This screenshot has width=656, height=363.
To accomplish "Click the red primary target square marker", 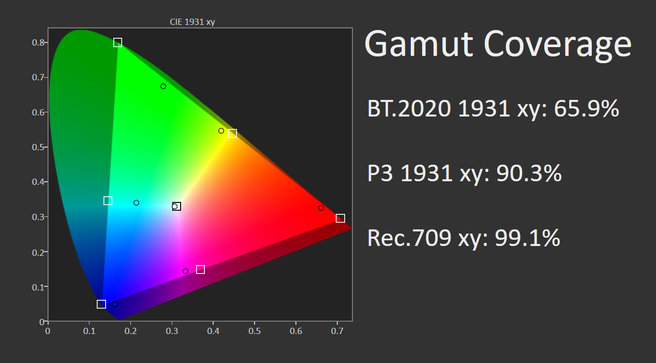I will coord(341,218).
